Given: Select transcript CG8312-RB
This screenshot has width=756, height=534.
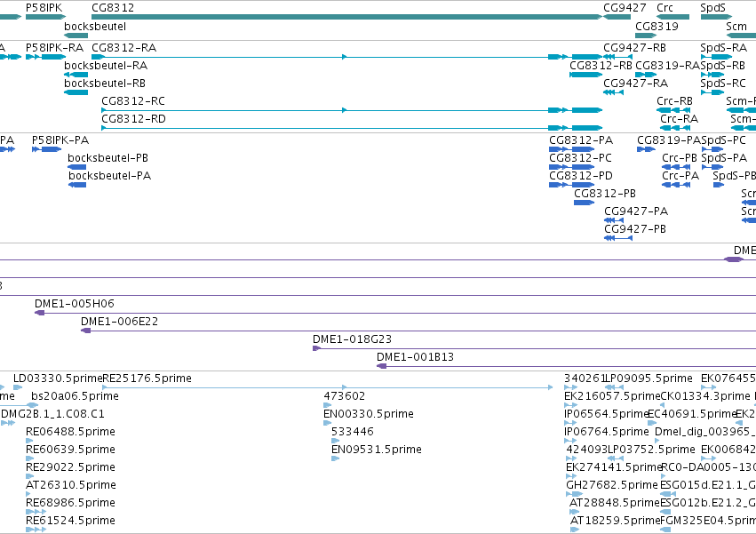Looking at the screenshot, I should [601, 66].
